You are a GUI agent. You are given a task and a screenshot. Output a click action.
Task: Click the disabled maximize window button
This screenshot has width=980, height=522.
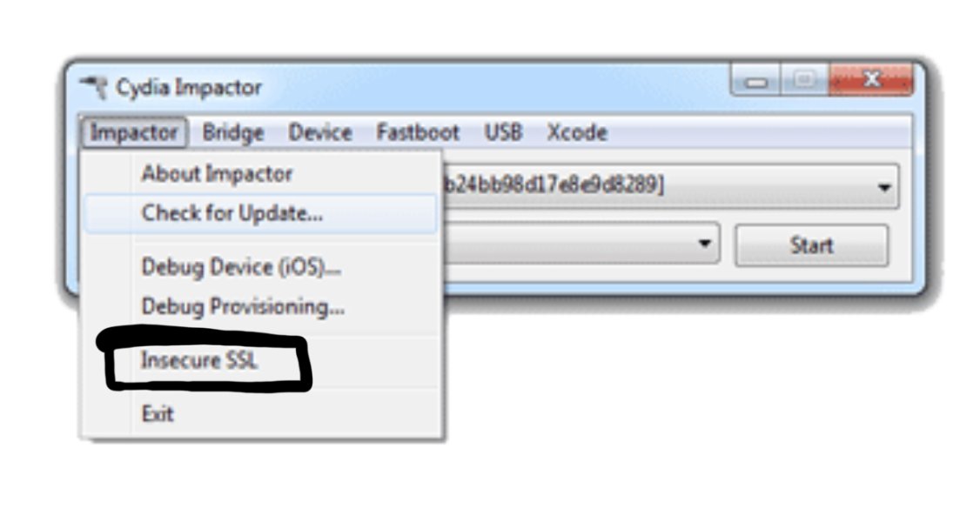[803, 79]
